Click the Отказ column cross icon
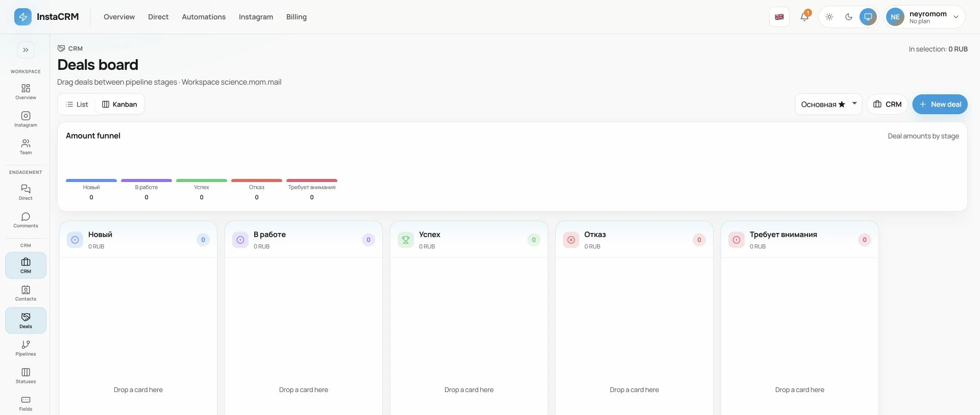Image resolution: width=980 pixels, height=415 pixels. point(571,240)
